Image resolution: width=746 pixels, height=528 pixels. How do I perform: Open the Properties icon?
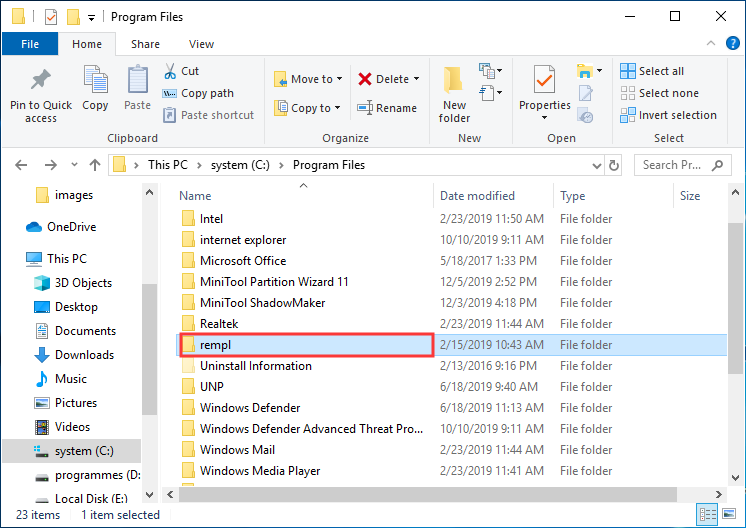544,80
